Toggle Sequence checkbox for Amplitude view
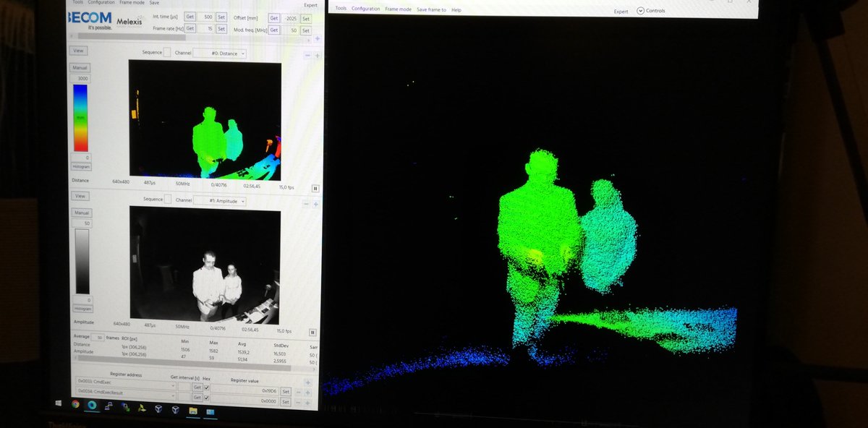The image size is (868, 428). pyautogui.click(x=169, y=200)
